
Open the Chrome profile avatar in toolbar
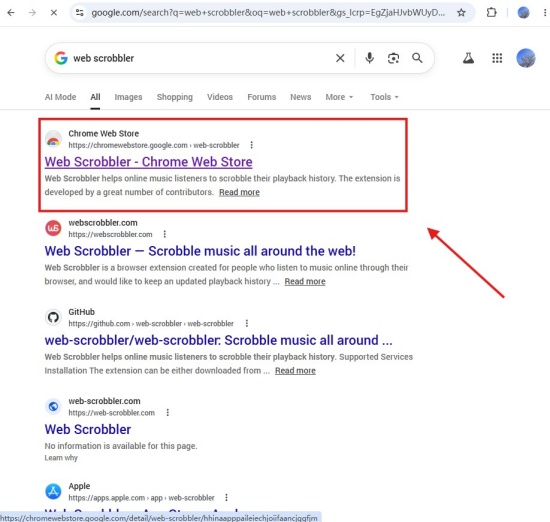pyautogui.click(x=523, y=13)
